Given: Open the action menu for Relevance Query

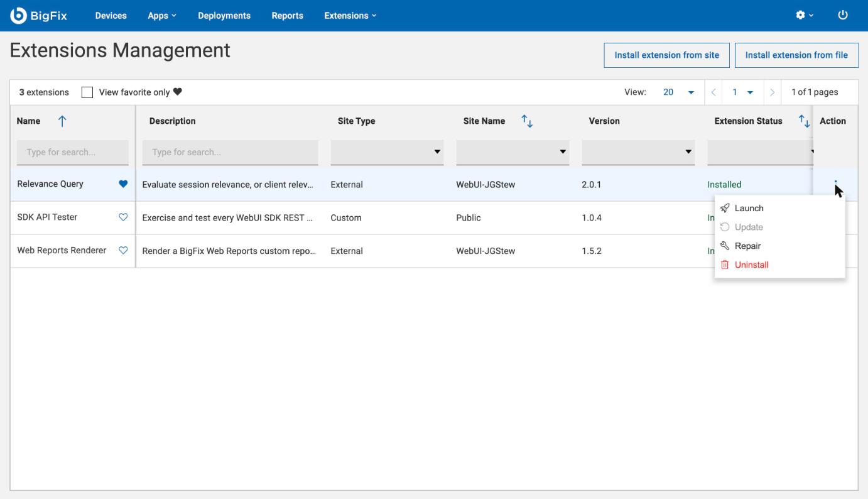Looking at the screenshot, I should (x=835, y=184).
